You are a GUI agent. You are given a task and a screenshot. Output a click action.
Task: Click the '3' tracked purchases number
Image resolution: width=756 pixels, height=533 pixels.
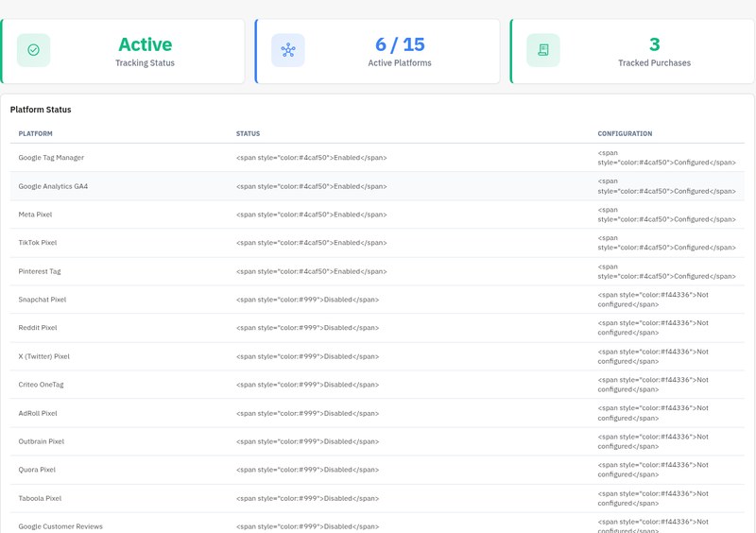(x=654, y=44)
